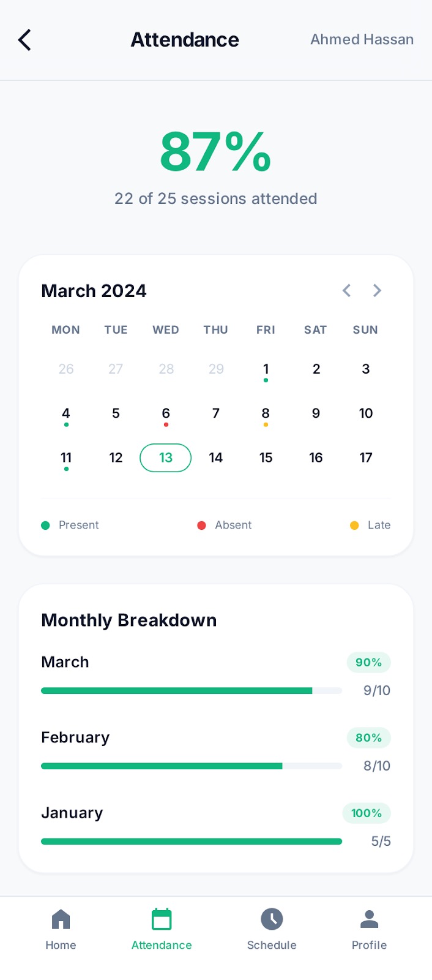The width and height of the screenshot is (432, 980).
Task: Click the February progress bar
Action: pos(191,766)
